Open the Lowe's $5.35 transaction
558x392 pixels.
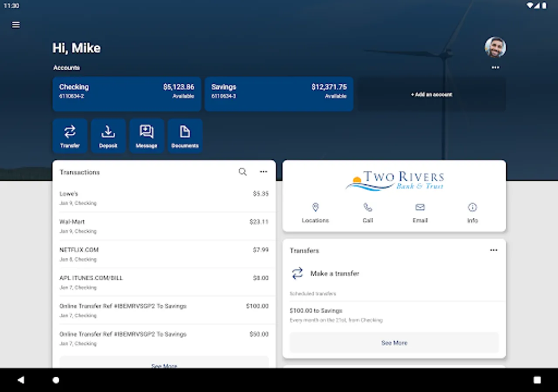tap(164, 198)
